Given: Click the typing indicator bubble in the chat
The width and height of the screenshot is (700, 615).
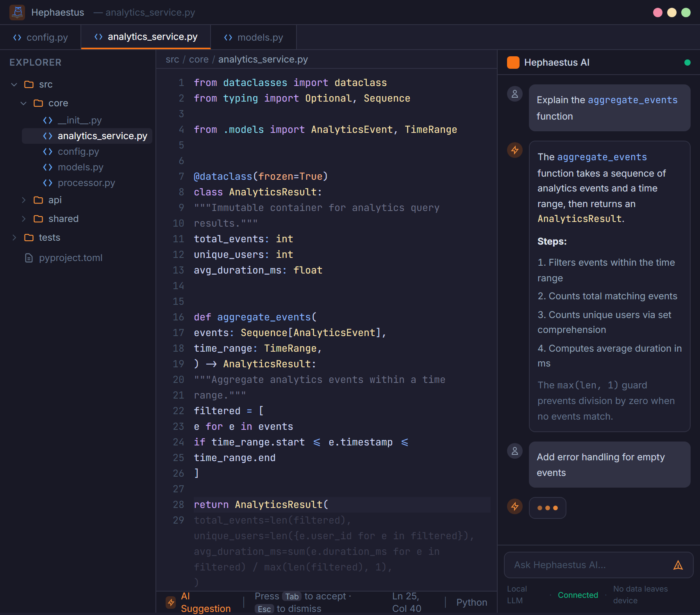Looking at the screenshot, I should (x=547, y=508).
